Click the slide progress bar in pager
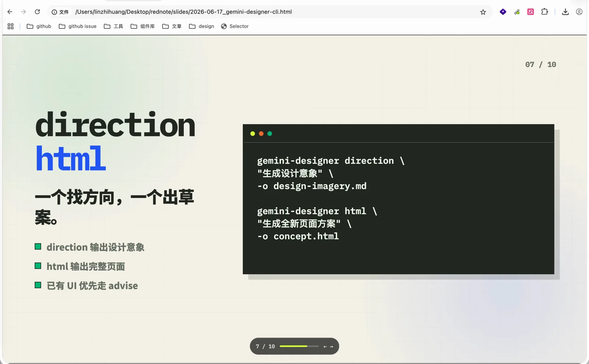The width and height of the screenshot is (589, 364). point(299,346)
